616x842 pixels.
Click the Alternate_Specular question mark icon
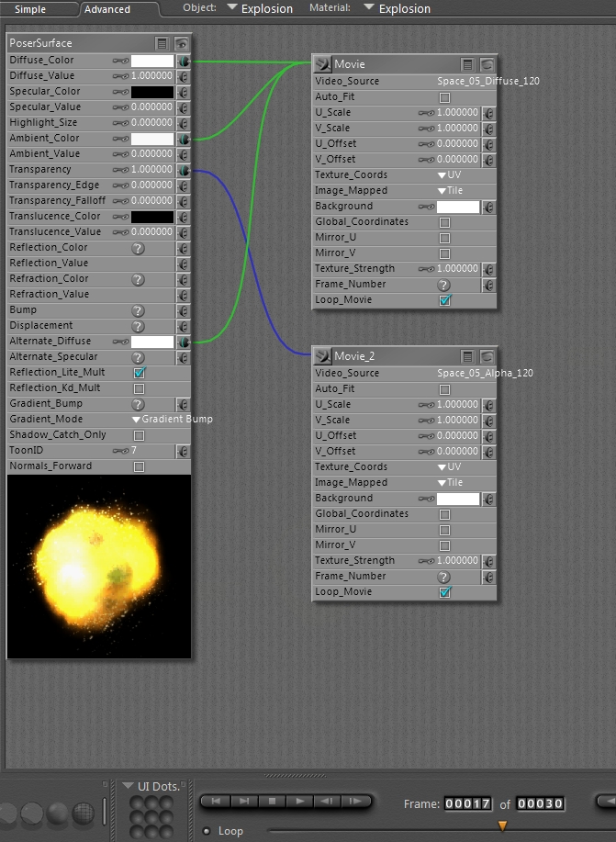[138, 357]
